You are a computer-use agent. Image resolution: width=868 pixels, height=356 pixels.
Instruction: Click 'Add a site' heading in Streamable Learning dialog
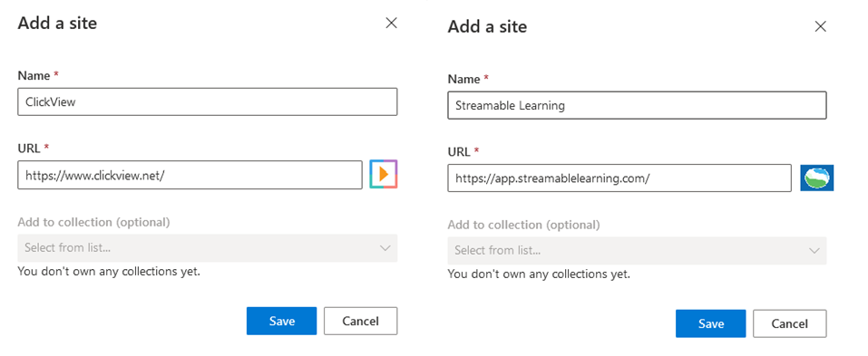pos(487,26)
